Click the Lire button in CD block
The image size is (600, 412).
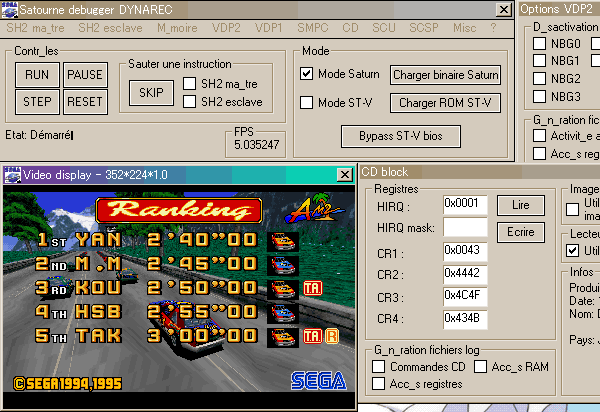click(x=521, y=205)
